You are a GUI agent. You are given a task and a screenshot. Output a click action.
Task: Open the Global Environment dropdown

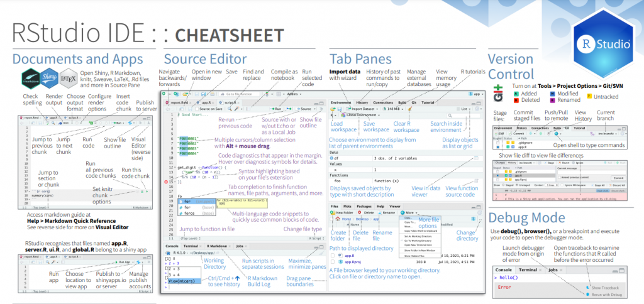360,115
